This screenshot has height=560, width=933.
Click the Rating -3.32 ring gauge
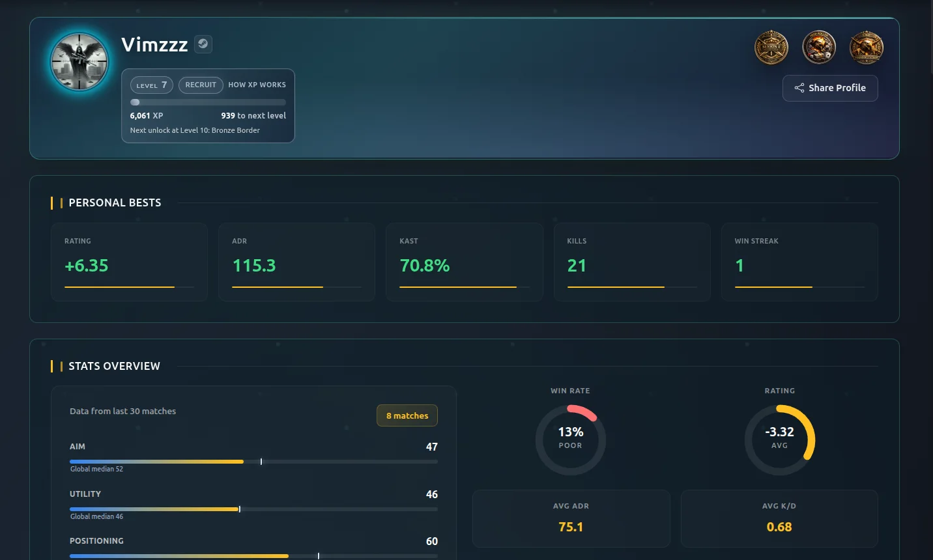pos(779,440)
